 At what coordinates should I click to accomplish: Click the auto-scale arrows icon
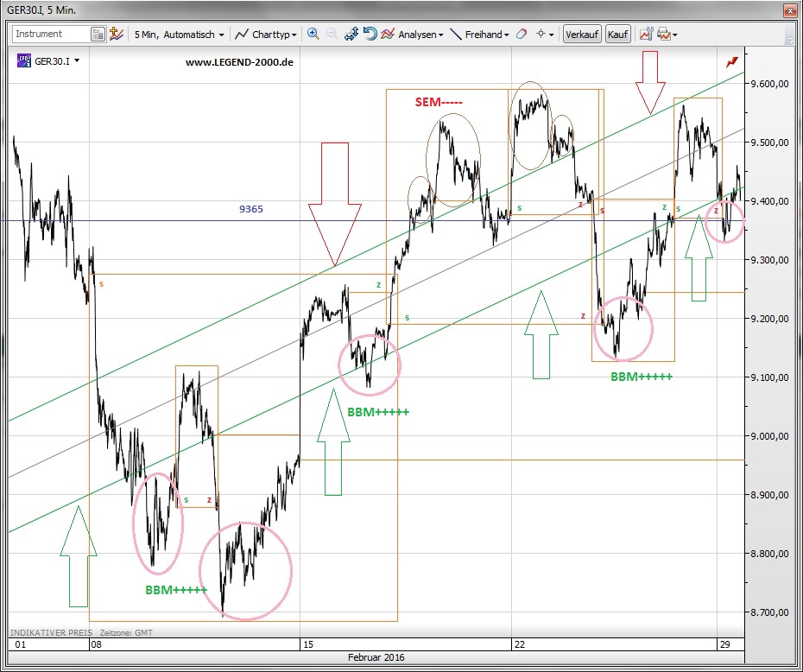[x=351, y=35]
